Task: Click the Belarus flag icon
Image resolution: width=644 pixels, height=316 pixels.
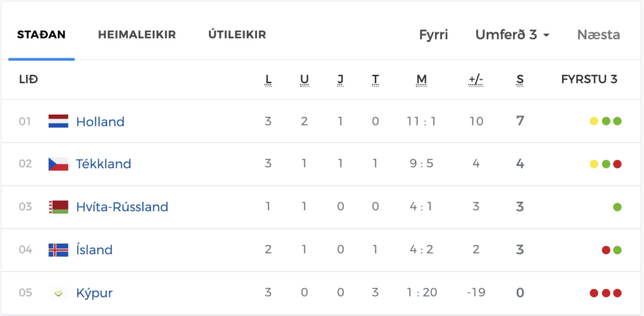Action: pyautogui.click(x=58, y=207)
